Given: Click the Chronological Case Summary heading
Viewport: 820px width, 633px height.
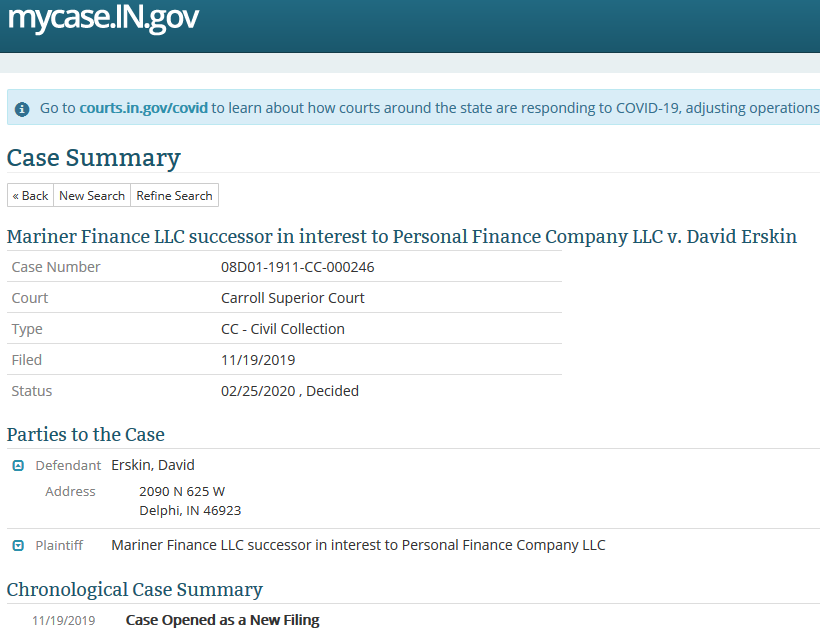Looking at the screenshot, I should click(x=134, y=590).
